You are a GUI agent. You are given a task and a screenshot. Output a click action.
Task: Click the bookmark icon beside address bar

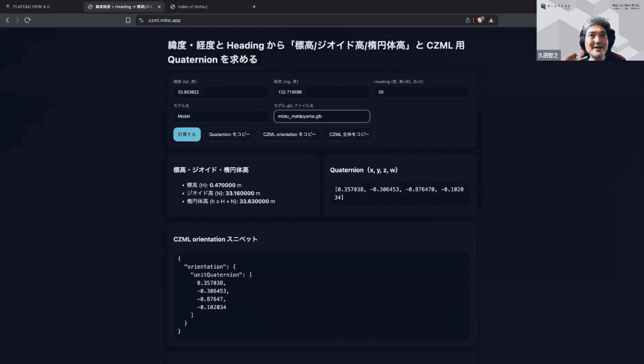128,20
